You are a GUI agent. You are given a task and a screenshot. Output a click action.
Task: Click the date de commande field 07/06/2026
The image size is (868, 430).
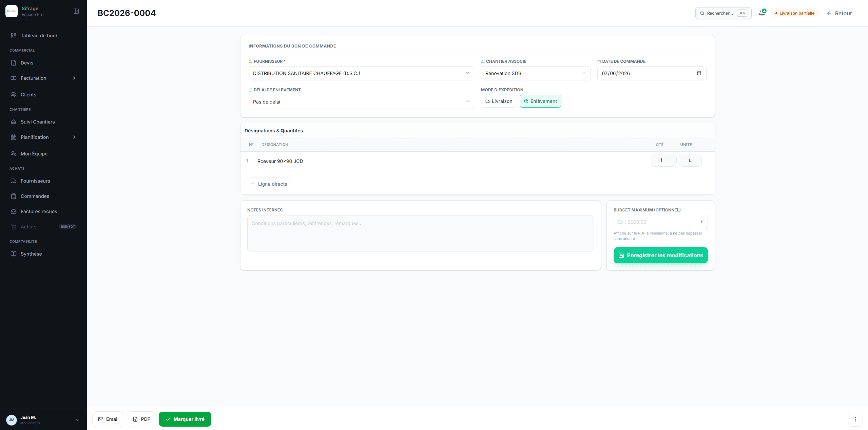pyautogui.click(x=652, y=73)
